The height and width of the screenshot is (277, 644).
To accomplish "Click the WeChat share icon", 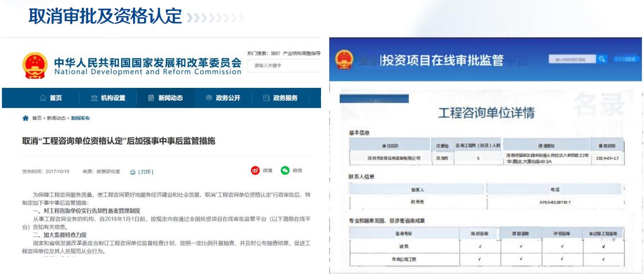I will pyautogui.click(x=285, y=170).
